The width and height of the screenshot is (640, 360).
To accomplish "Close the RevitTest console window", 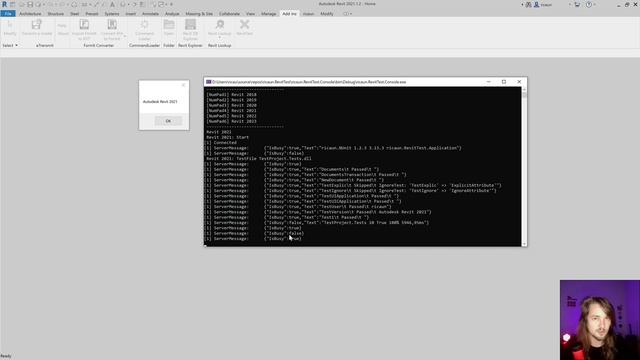I will click(519, 82).
